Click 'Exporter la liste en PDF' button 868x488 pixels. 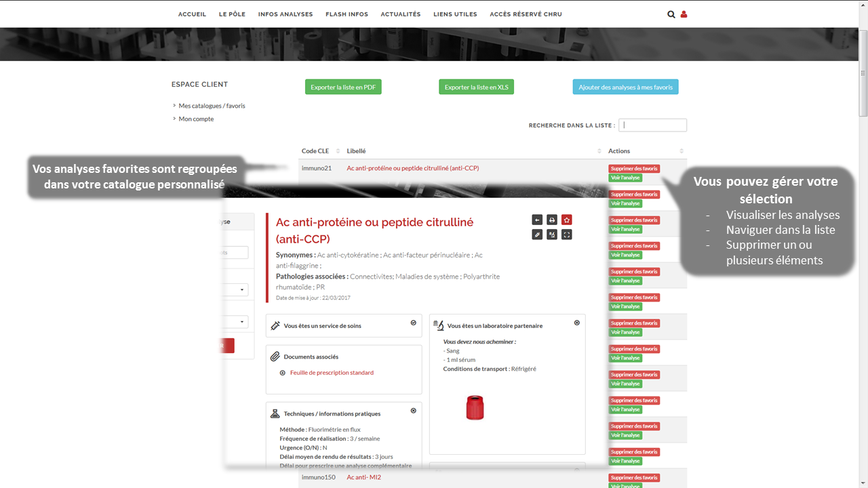tap(343, 87)
